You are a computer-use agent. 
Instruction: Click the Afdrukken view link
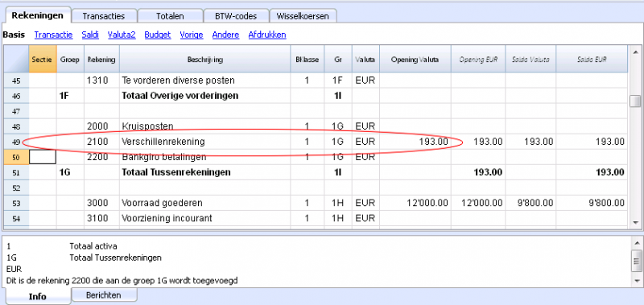coord(267,35)
